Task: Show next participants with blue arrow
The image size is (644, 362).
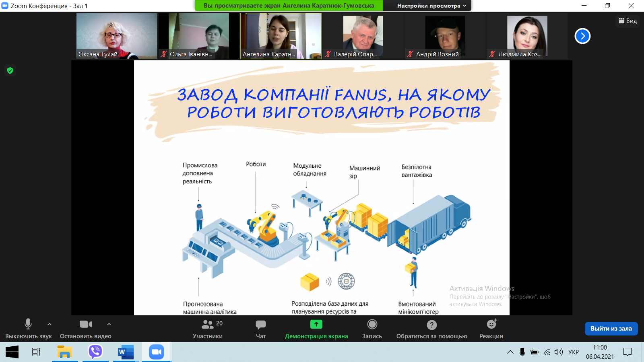Action: (582, 36)
